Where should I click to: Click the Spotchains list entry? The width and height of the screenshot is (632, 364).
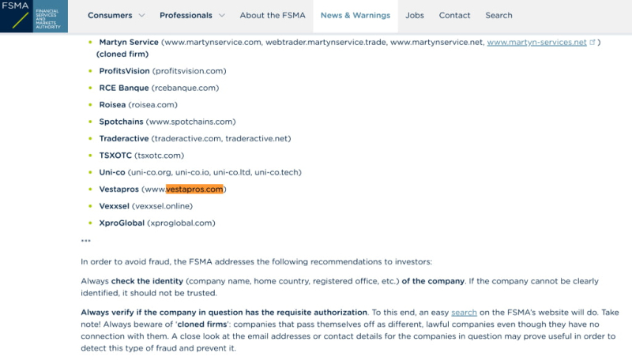[167, 122]
